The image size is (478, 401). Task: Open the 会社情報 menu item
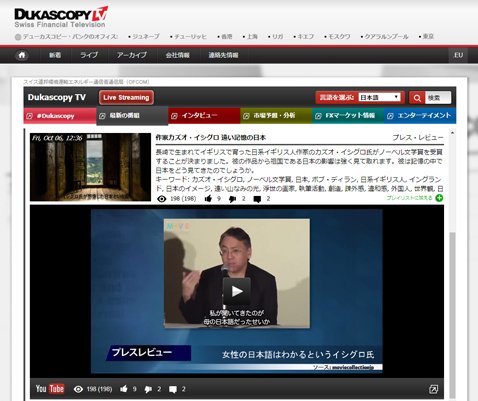178,55
